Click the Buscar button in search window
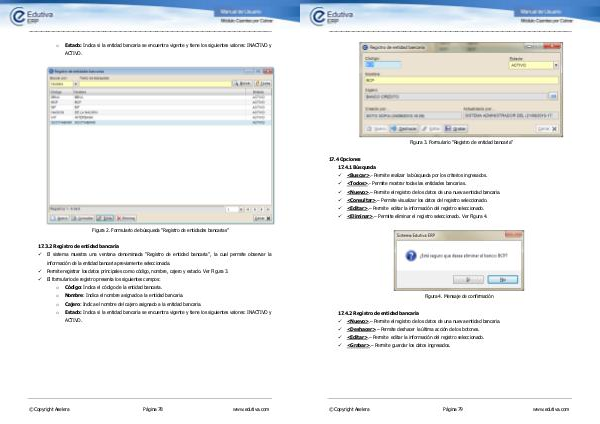Screen dimensions: 600x424 [243, 84]
